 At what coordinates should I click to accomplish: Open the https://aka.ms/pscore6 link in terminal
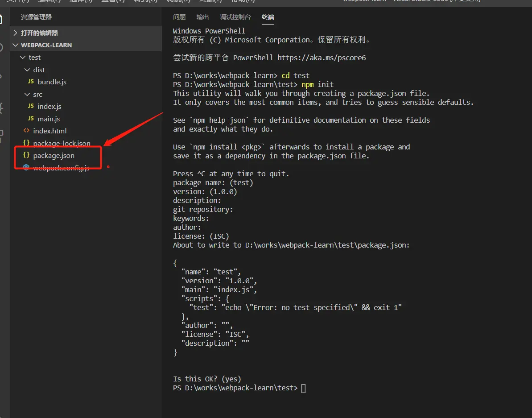pyautogui.click(x=322, y=58)
